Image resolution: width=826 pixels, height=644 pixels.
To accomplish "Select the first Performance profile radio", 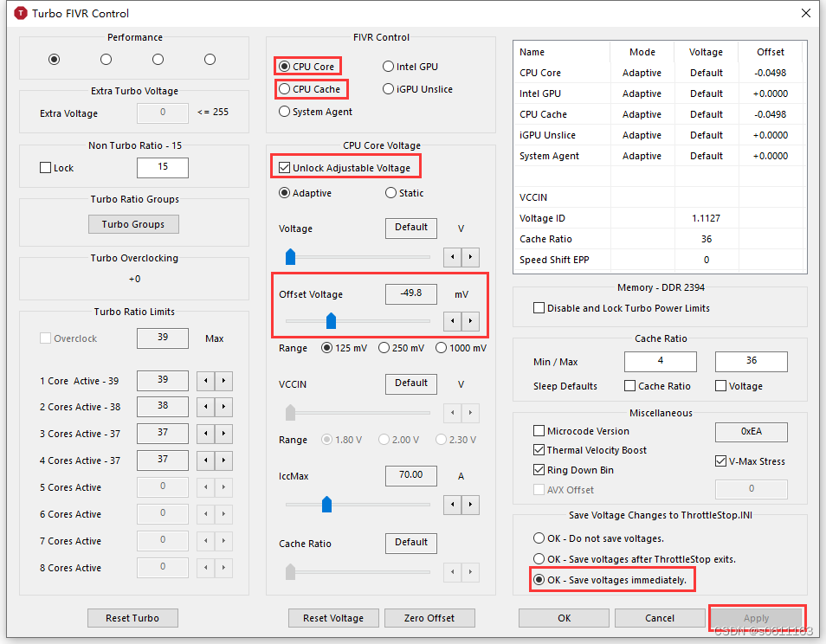I will coord(54,59).
